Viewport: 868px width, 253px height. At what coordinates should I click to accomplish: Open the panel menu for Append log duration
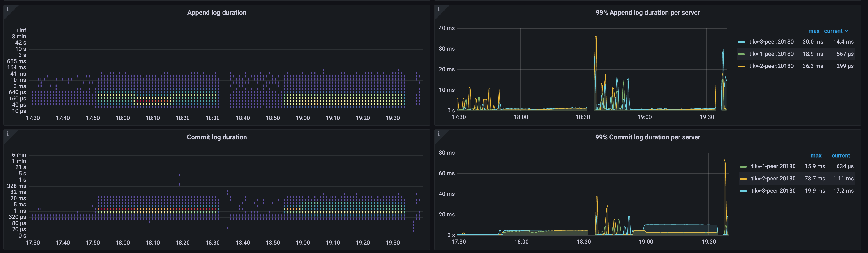[217, 12]
